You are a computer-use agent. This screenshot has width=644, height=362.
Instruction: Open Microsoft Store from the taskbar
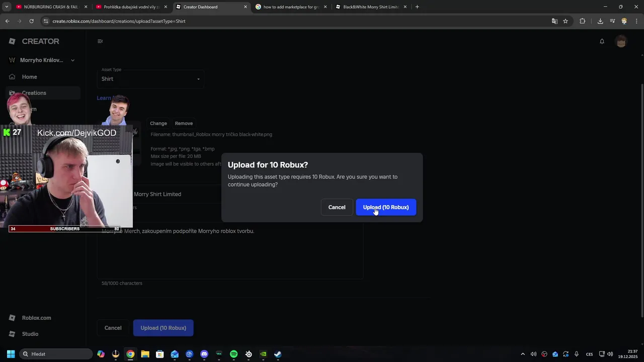[x=159, y=354]
